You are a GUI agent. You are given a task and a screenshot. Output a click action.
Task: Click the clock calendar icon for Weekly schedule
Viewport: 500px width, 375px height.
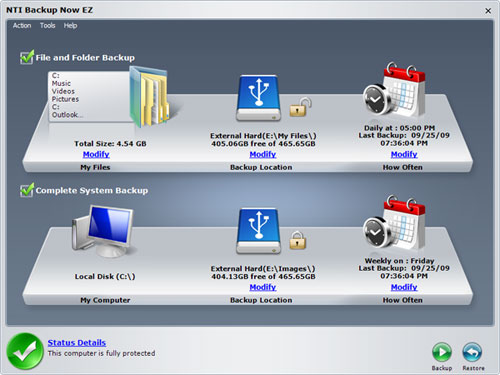[x=394, y=223]
